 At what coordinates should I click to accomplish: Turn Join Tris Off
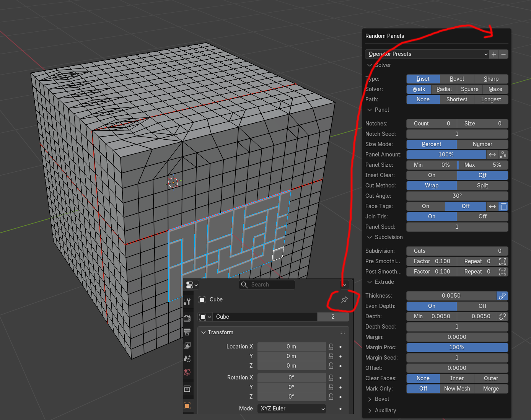pos(482,217)
